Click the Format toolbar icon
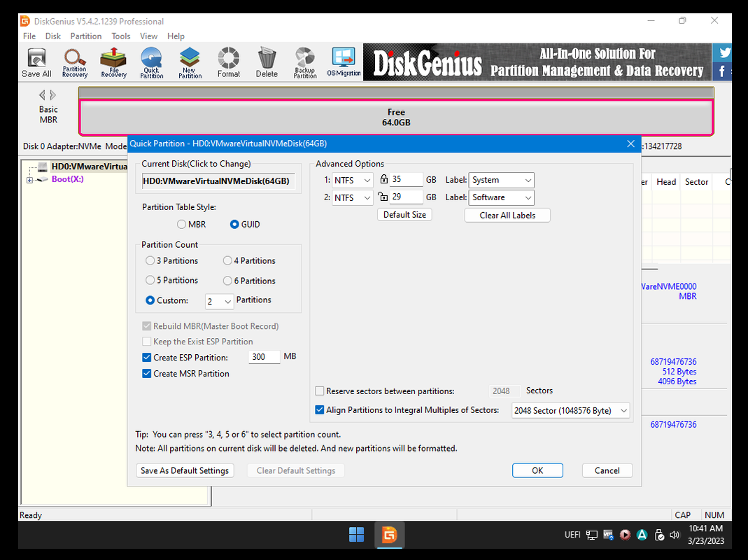This screenshot has width=748, height=560. point(229,62)
